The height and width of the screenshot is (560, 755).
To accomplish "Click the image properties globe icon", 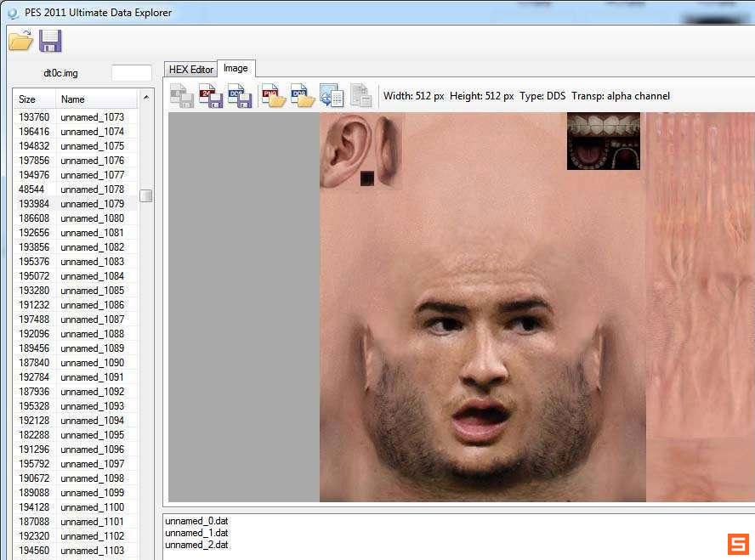I will [x=331, y=96].
